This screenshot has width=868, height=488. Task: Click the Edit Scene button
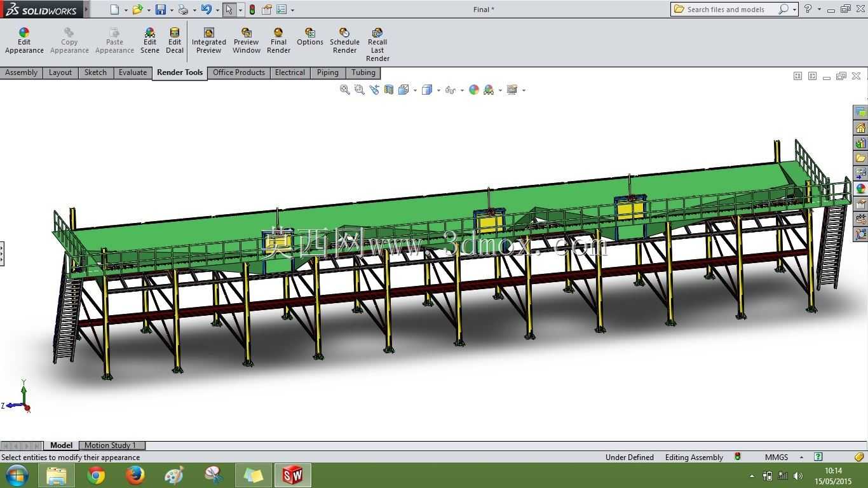pos(150,41)
